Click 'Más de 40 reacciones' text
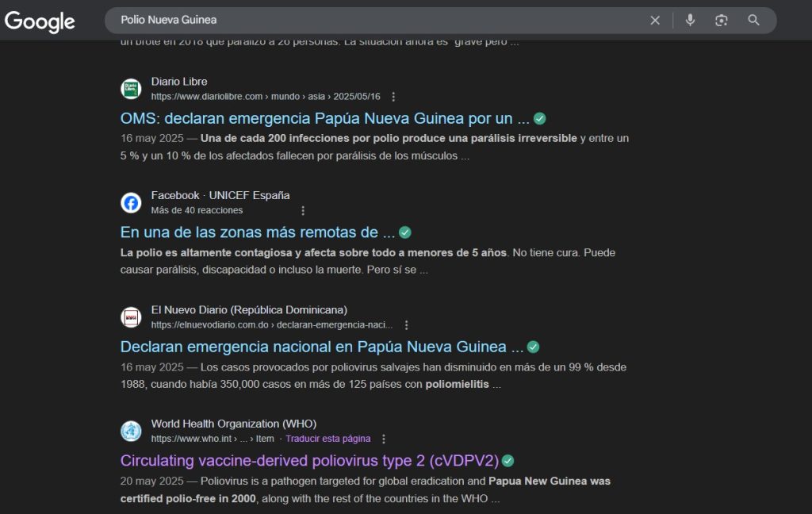Screen dimensions: 812x514 click(x=197, y=210)
